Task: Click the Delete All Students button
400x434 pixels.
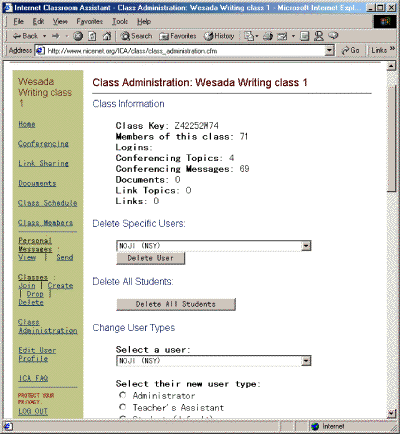Action: click(x=176, y=304)
